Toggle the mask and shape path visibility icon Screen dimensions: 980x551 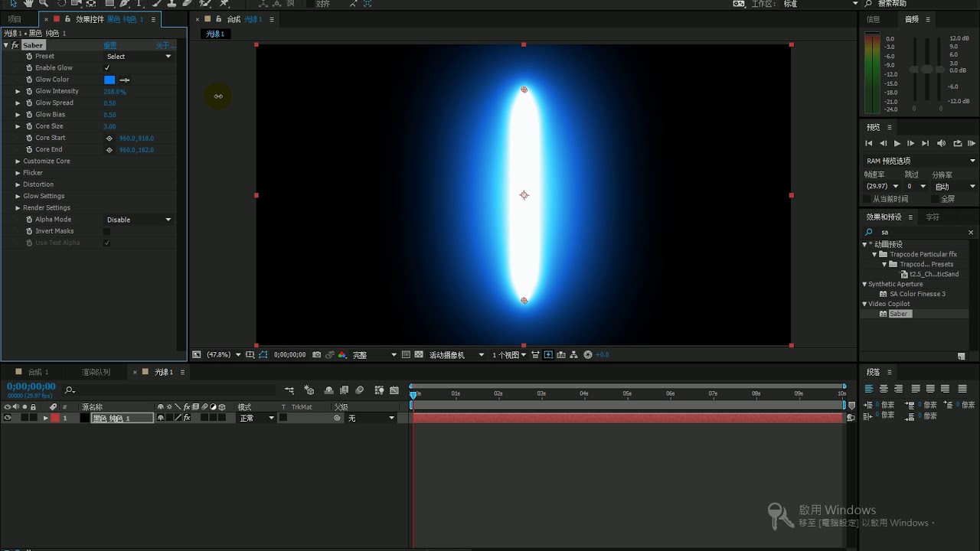point(263,355)
